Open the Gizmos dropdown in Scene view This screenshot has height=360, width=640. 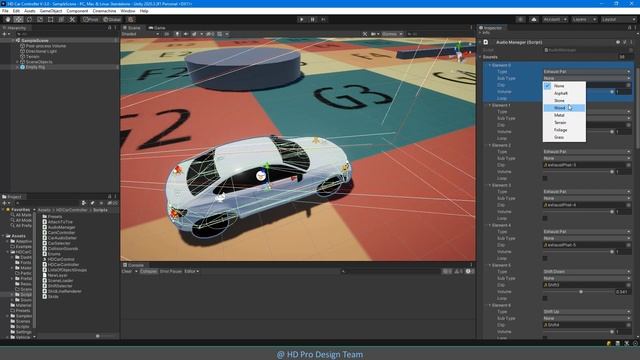click(x=392, y=34)
